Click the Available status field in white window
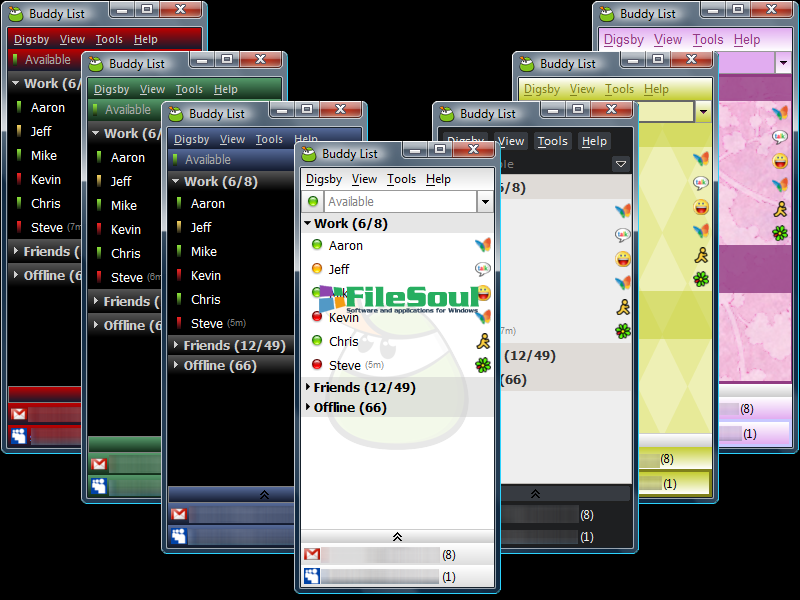The height and width of the screenshot is (600, 800). tap(399, 202)
